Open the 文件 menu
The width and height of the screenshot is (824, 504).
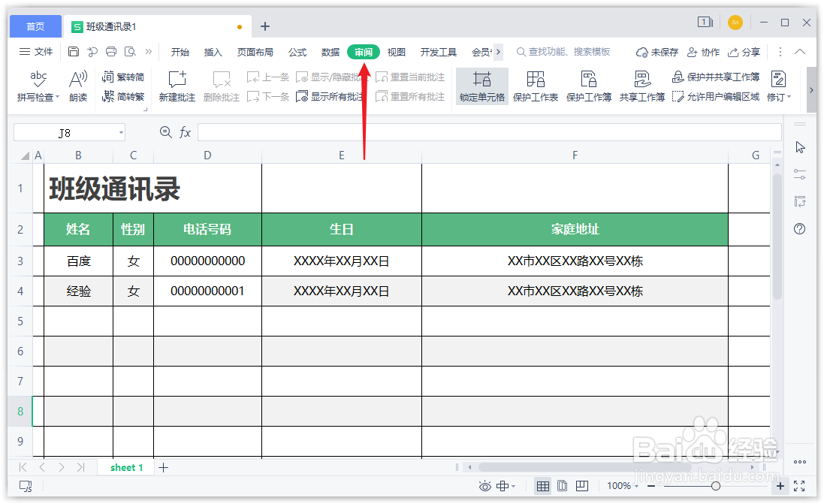(36, 52)
